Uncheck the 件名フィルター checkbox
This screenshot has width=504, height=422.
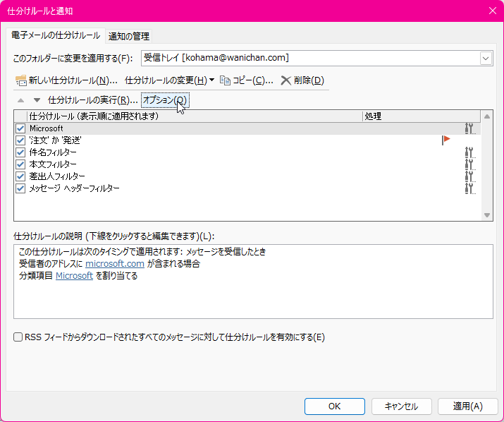tap(20, 152)
